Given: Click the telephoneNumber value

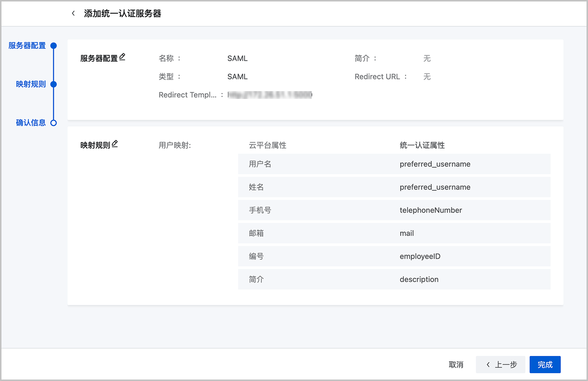Looking at the screenshot, I should [431, 210].
